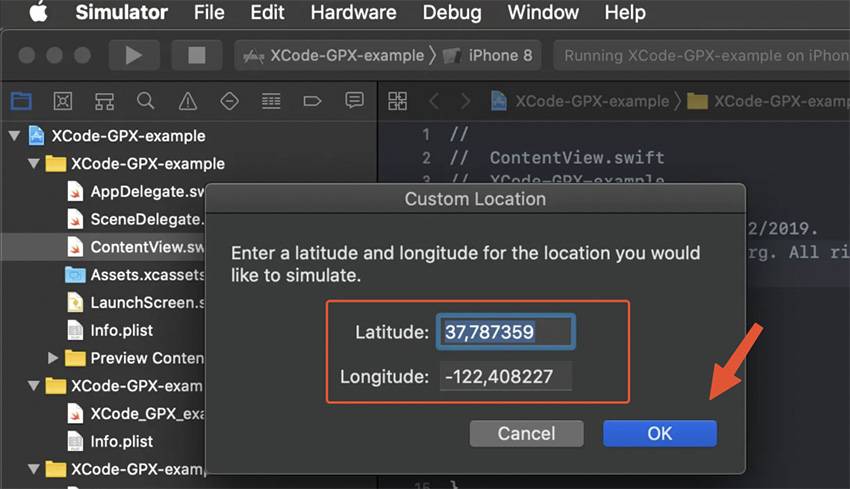850x489 pixels.
Task: Select SceneDelegate.swift in the navigator
Action: 136,219
